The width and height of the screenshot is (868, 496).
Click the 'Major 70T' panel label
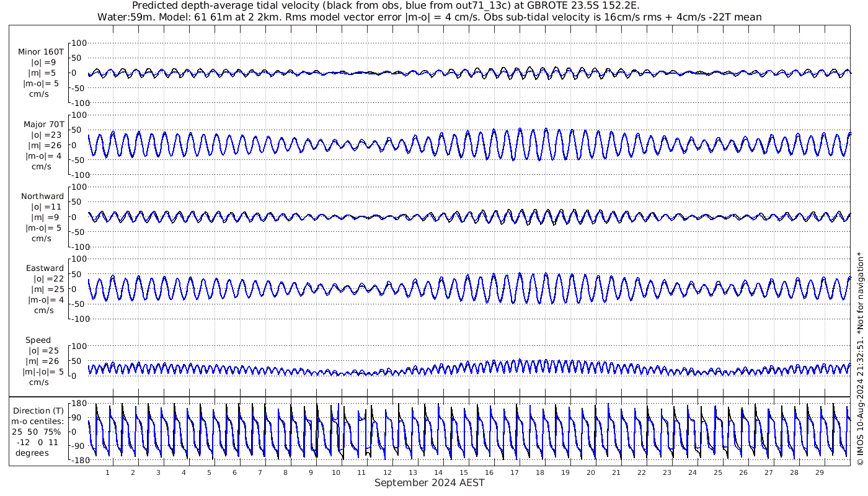tap(43, 125)
